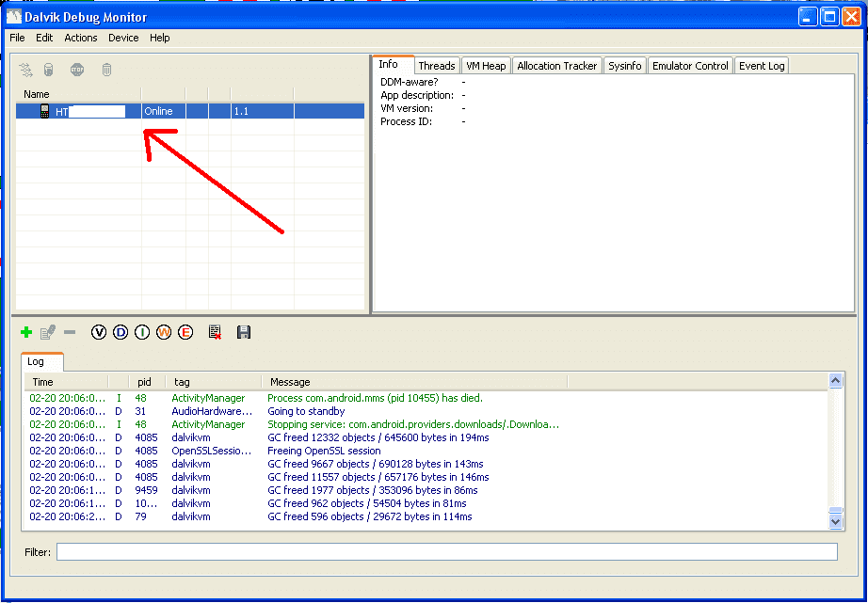
Task: Click the pid 9459 cell
Action: coord(146,490)
